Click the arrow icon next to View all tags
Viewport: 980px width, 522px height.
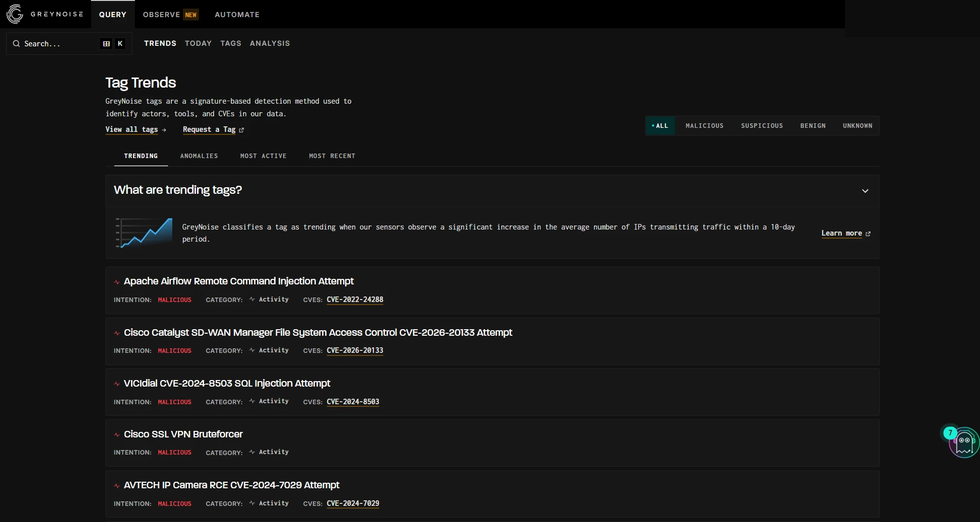(164, 130)
